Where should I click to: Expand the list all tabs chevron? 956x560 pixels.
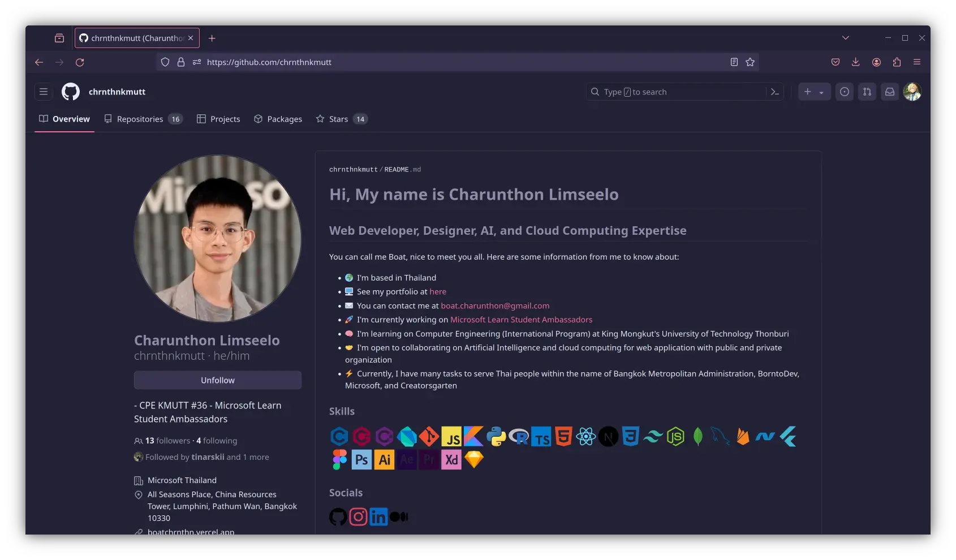pyautogui.click(x=846, y=38)
